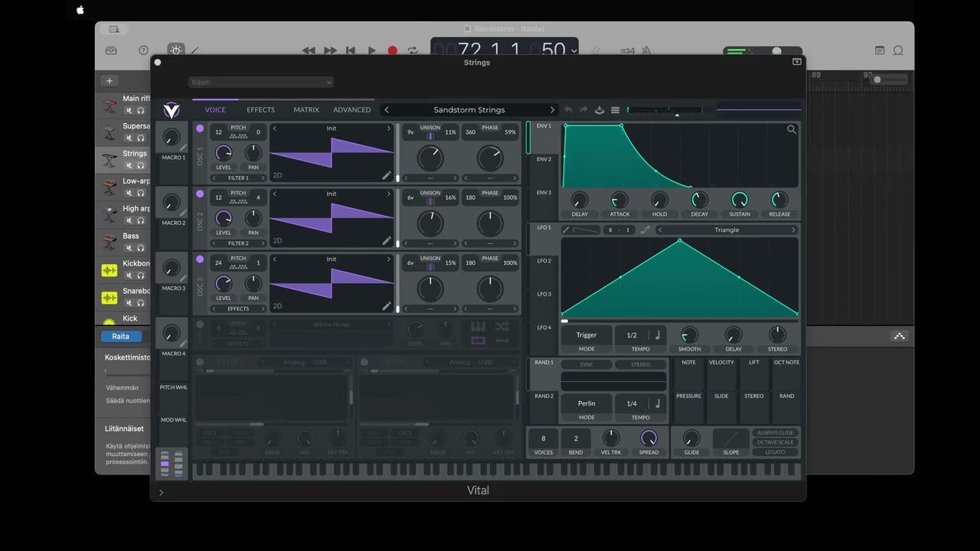980x551 pixels.
Task: Switch to the EFFECTS tab
Action: 260,110
